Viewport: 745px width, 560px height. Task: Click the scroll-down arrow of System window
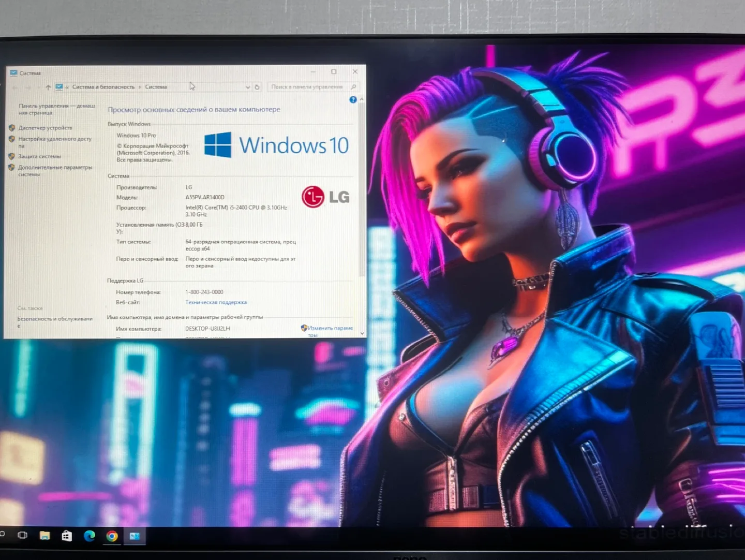point(362,333)
